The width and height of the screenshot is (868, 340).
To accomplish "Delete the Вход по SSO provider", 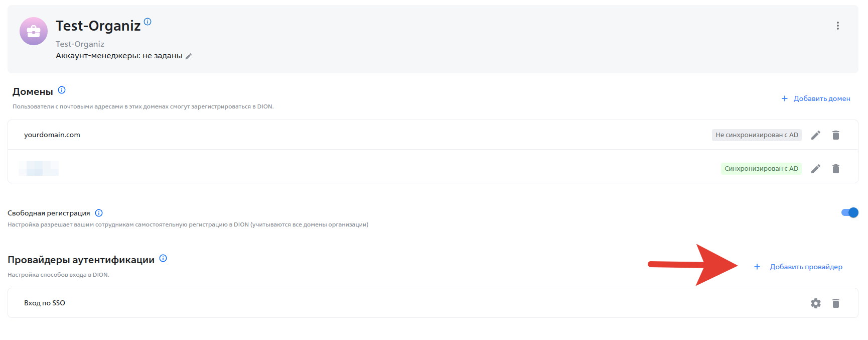I will click(835, 303).
